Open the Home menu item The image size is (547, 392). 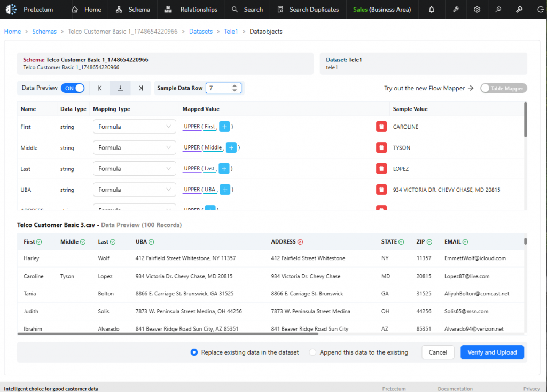pyautogui.click(x=86, y=10)
